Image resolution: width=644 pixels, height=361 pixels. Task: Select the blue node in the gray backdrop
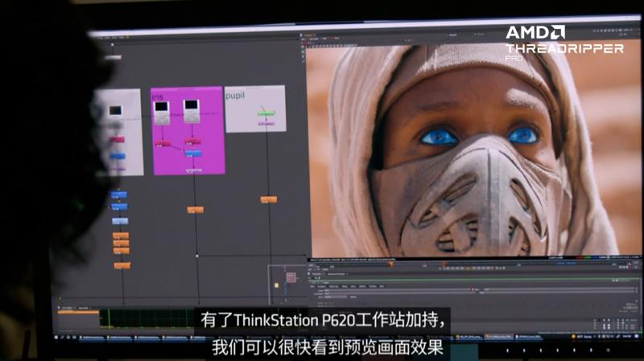118,156
